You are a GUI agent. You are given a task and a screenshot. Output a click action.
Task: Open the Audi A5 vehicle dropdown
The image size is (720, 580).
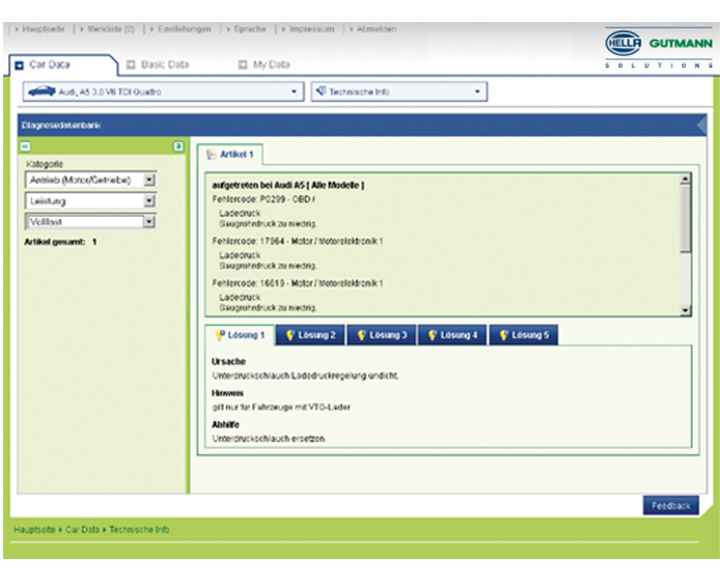294,92
